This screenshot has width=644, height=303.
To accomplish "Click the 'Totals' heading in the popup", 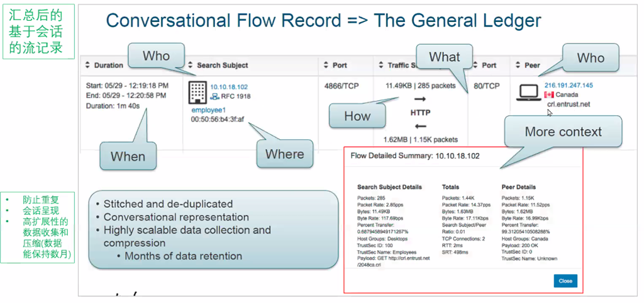I will 450,187.
